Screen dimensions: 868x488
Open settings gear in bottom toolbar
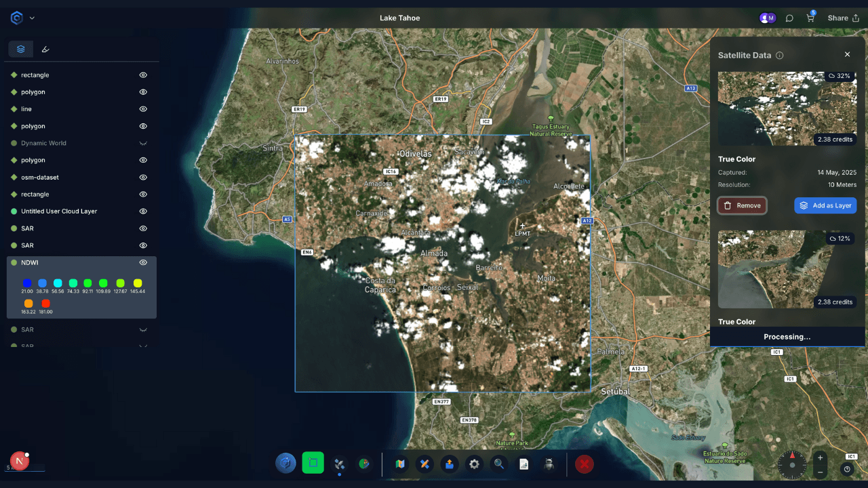(474, 464)
